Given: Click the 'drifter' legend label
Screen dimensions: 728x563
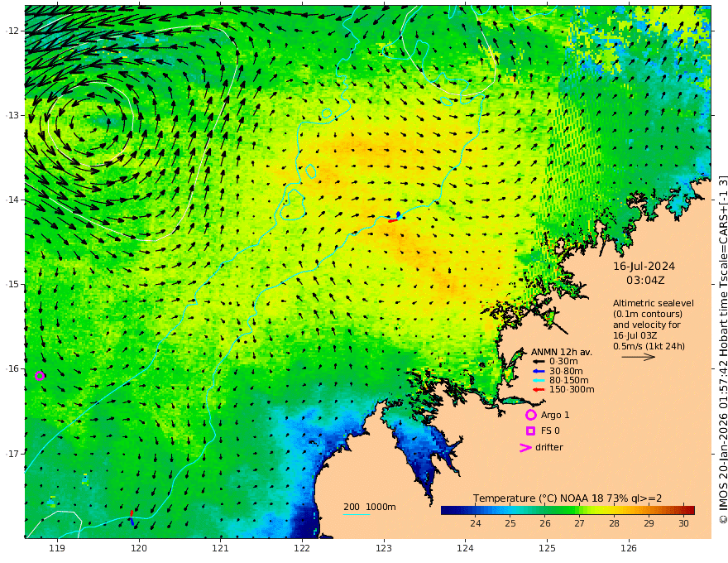Looking at the screenshot, I should pyautogui.click(x=548, y=447).
